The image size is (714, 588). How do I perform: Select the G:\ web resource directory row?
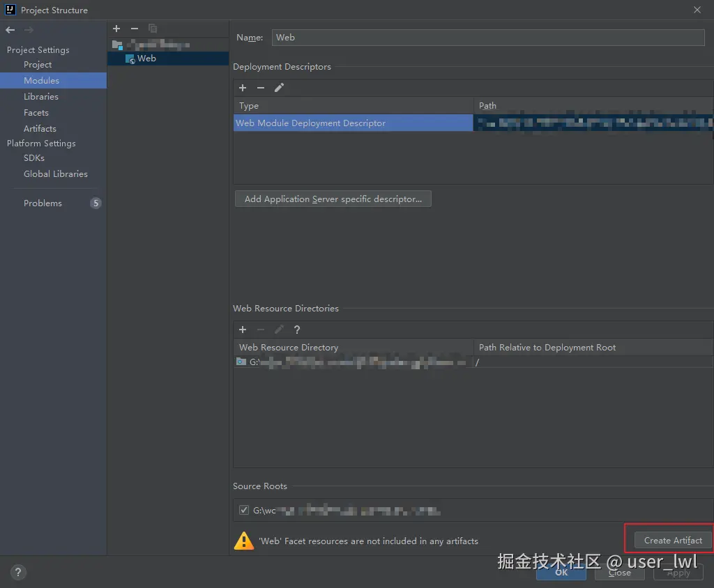coord(354,362)
